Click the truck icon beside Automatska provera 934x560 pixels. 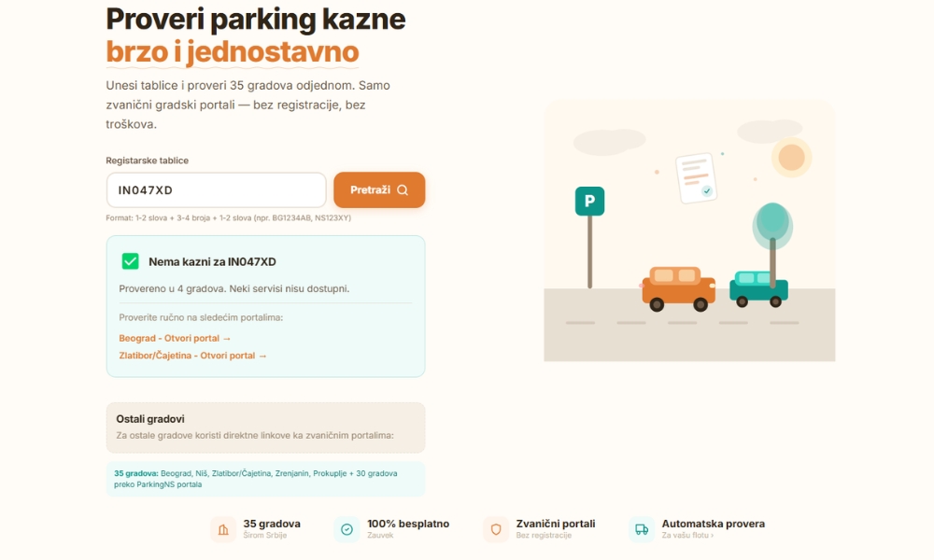click(x=642, y=529)
